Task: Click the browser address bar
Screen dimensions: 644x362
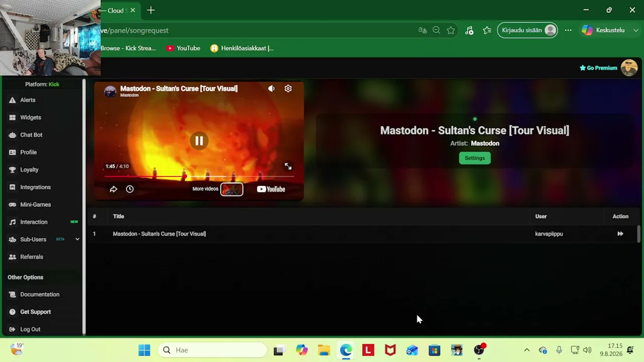Action: pyautogui.click(x=257, y=30)
